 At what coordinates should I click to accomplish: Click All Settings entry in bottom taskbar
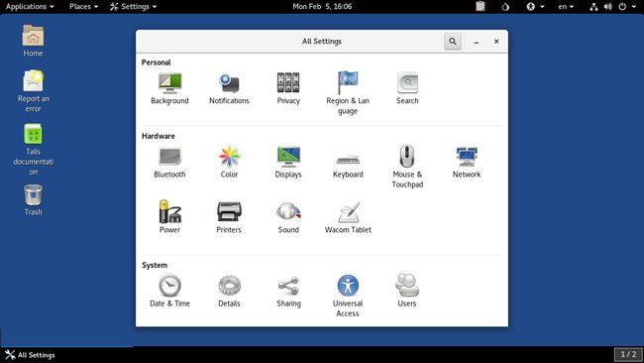pyautogui.click(x=30, y=355)
